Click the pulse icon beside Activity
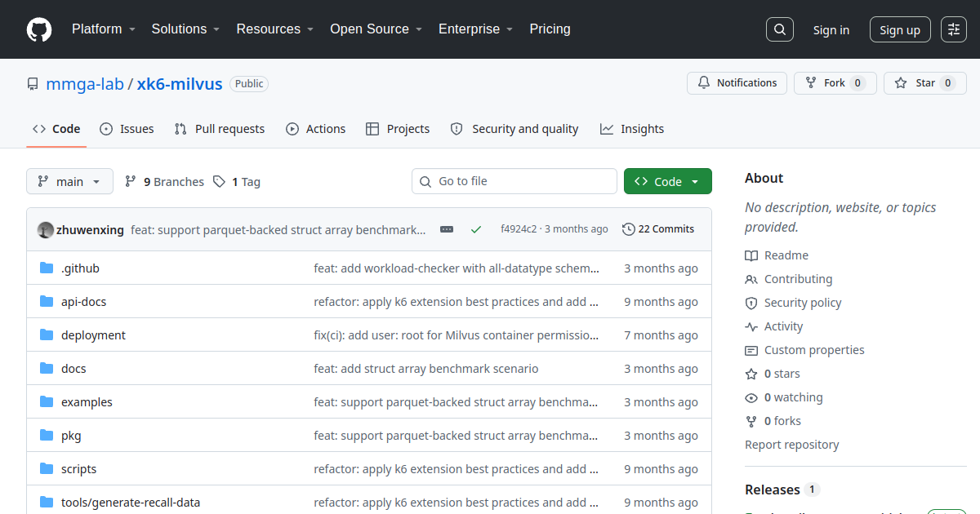The height and width of the screenshot is (514, 980). pyautogui.click(x=751, y=326)
